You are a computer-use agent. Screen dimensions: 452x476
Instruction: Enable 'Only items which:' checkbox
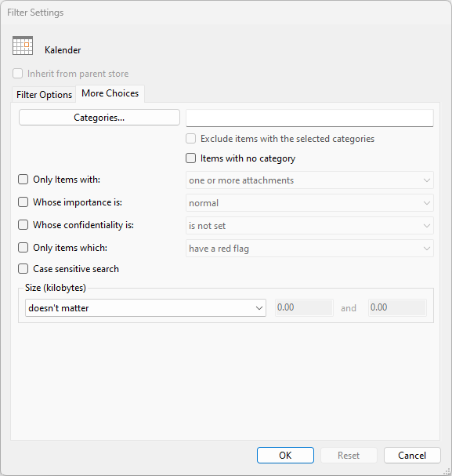pyautogui.click(x=23, y=248)
